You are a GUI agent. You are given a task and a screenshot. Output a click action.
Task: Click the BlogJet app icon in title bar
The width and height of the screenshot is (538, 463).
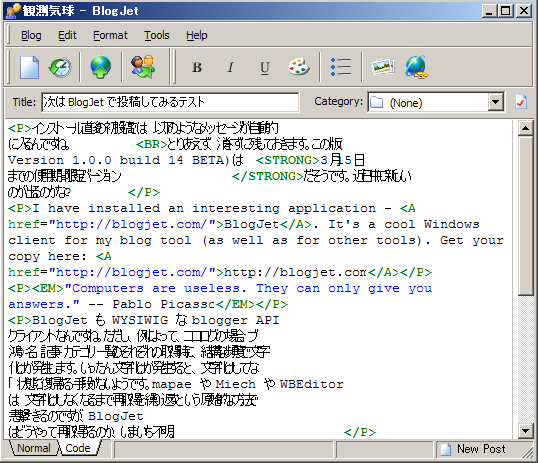pyautogui.click(x=13, y=11)
